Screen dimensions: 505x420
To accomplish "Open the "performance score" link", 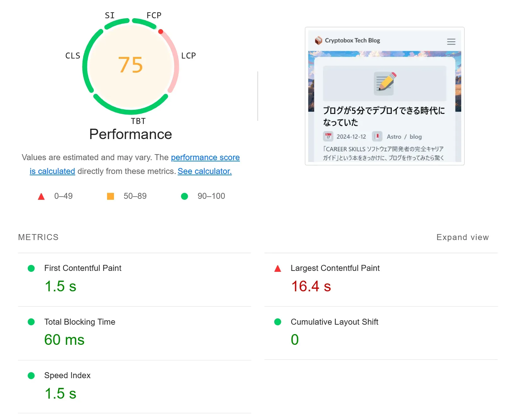I will [205, 157].
